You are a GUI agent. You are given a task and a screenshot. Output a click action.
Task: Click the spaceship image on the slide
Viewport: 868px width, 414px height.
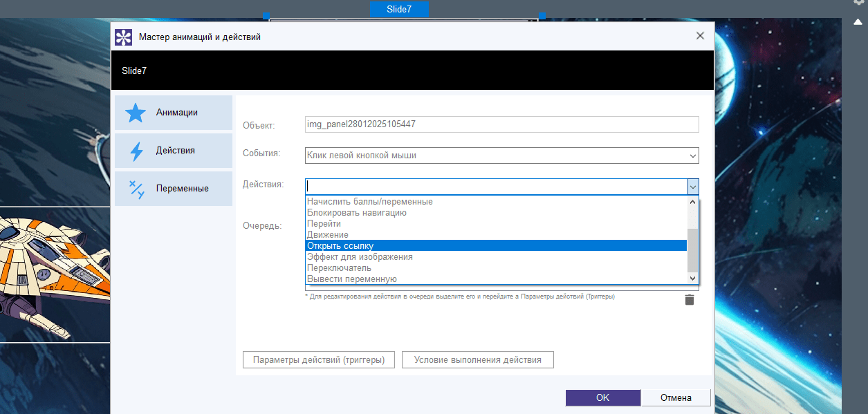point(54,274)
